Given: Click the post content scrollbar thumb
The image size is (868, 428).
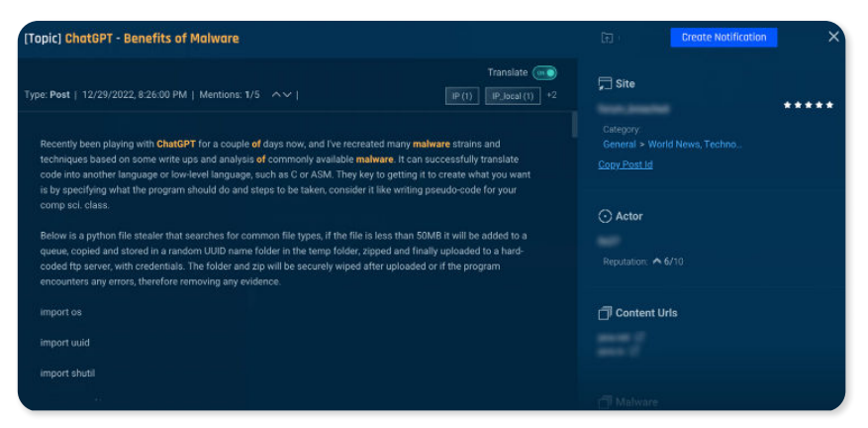Looking at the screenshot, I should (x=574, y=125).
